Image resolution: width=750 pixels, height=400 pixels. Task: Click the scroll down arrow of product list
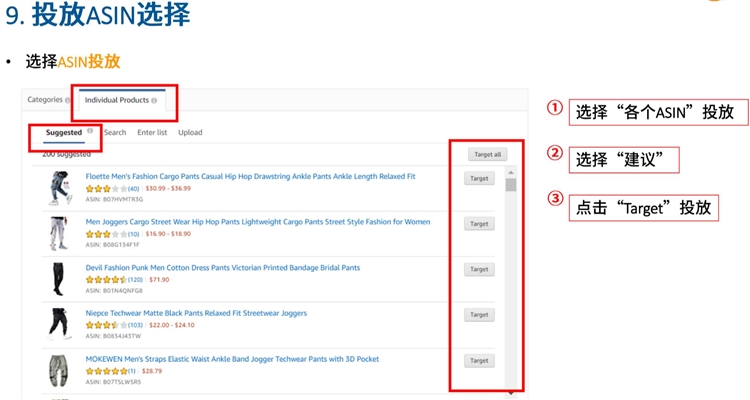point(511,393)
